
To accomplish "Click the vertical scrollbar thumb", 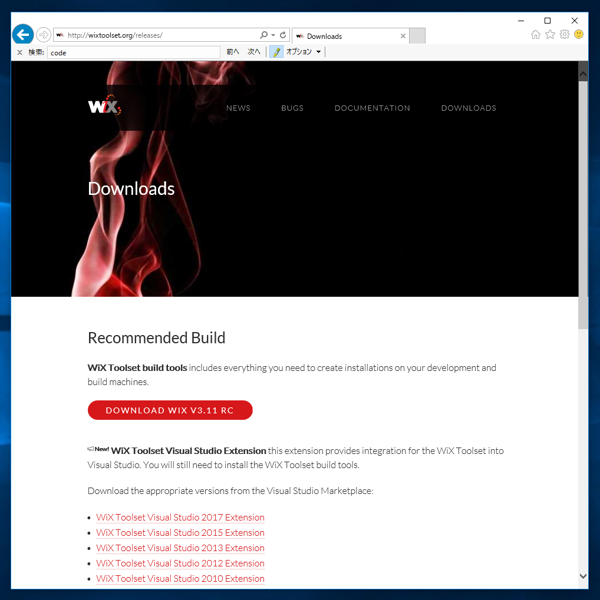I will click(583, 204).
